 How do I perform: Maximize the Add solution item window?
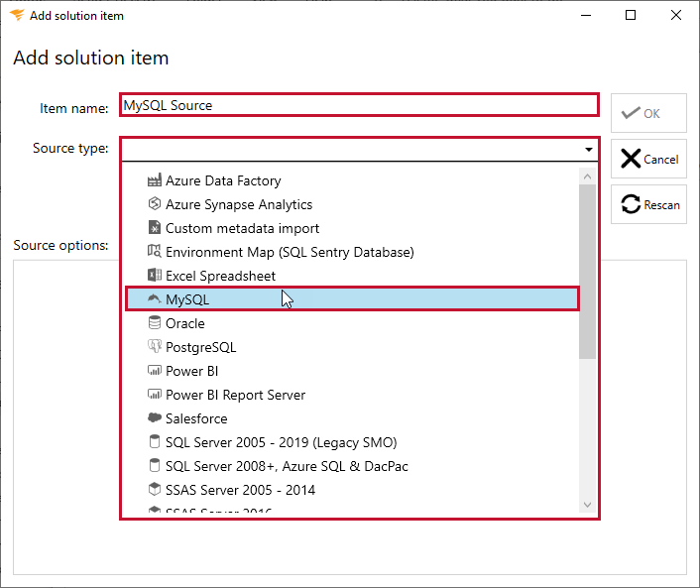tap(631, 15)
